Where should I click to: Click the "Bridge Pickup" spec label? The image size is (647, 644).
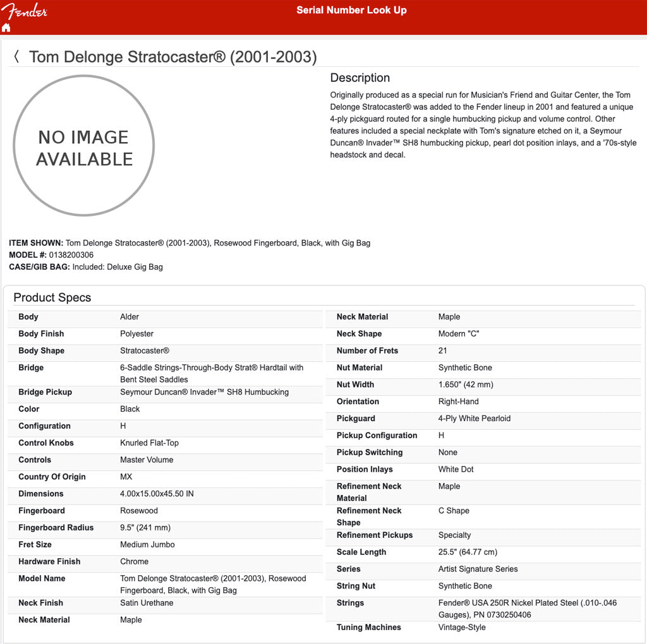pos(45,391)
